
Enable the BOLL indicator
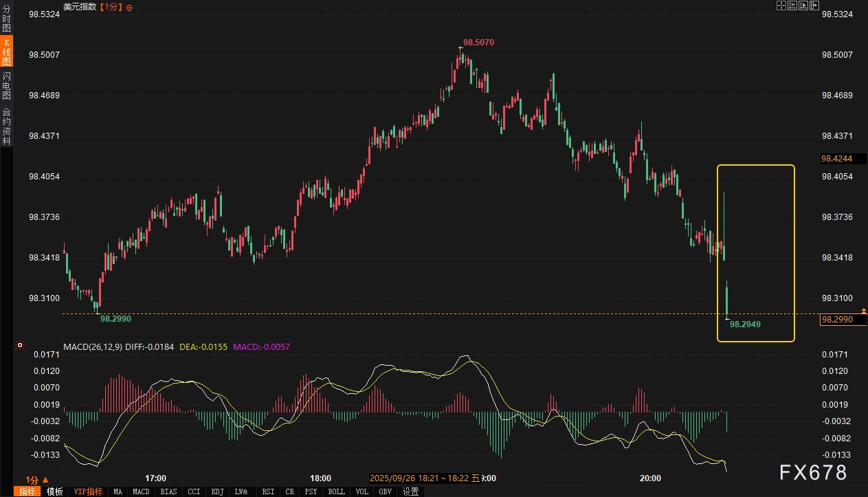(x=337, y=492)
